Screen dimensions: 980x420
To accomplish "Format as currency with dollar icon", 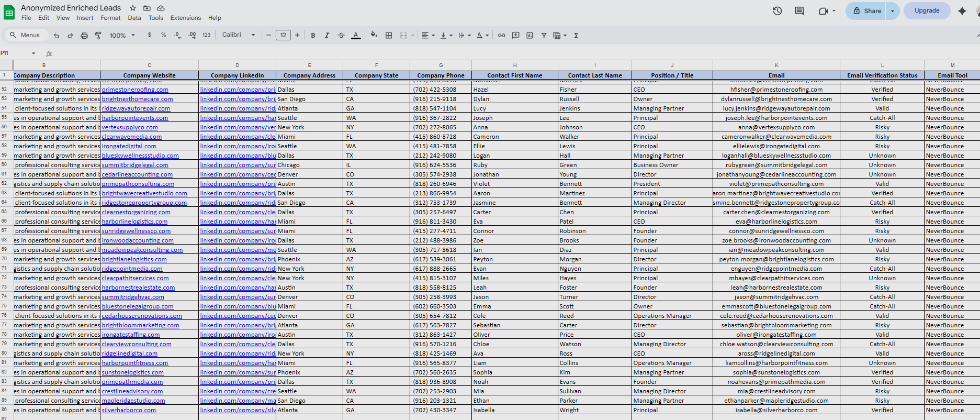I will click(150, 35).
